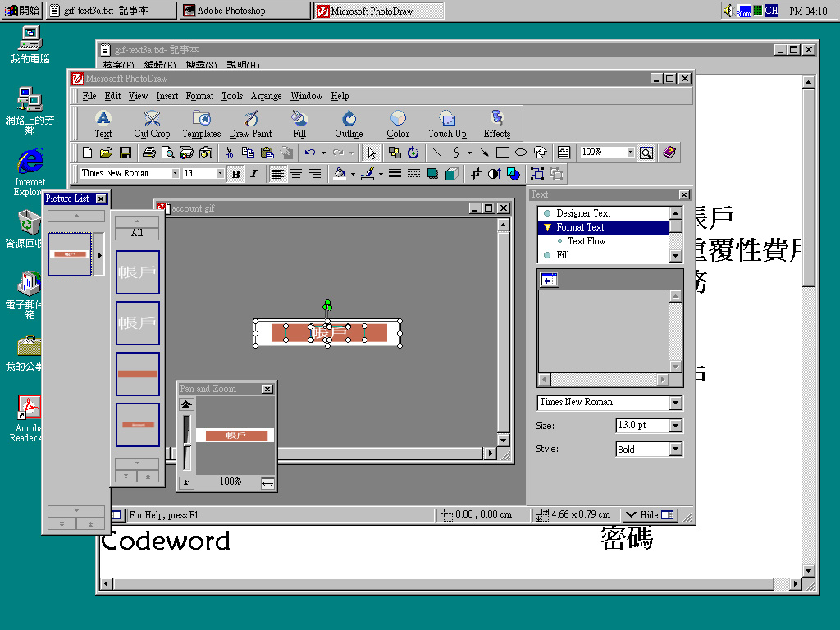The height and width of the screenshot is (630, 840).
Task: Switch to Adobe Photoshop in the taskbar
Action: point(244,11)
